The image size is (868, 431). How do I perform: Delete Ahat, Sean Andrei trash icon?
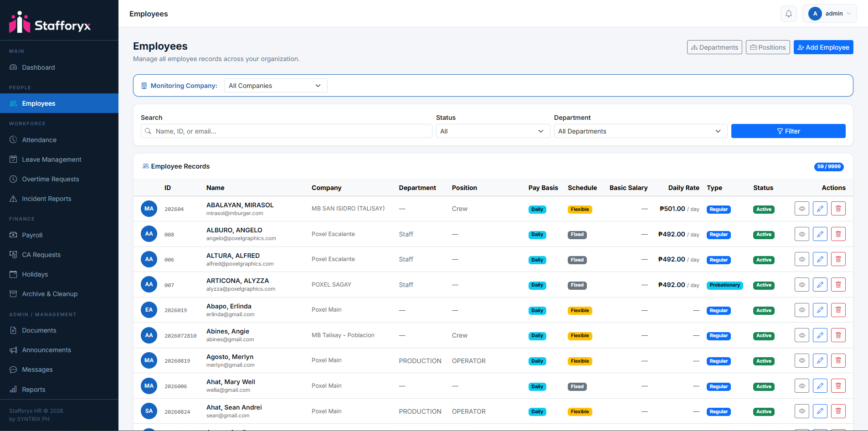coord(838,411)
